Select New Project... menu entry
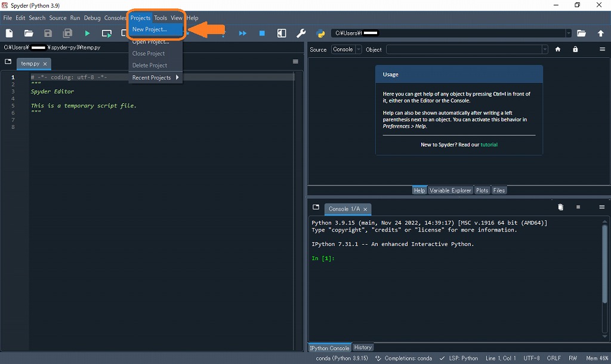 (x=156, y=29)
